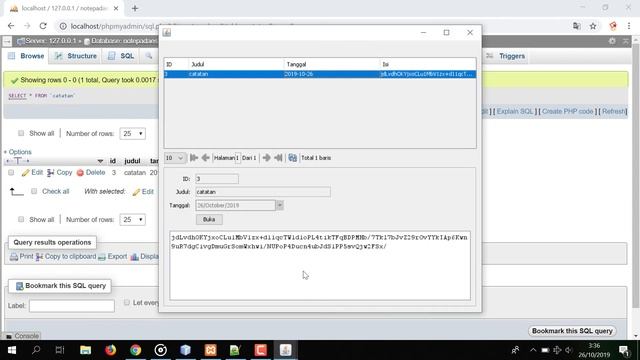
Task: Launch Firefox from the taskbar
Action: [110, 350]
